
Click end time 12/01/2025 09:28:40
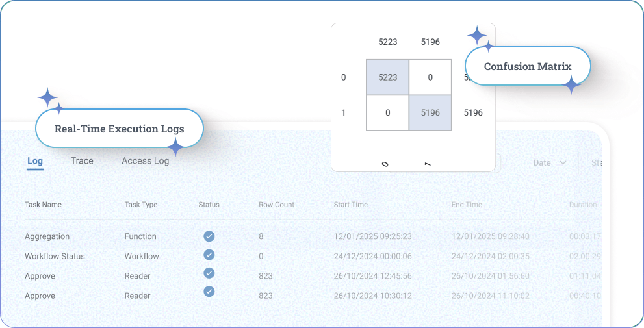(x=491, y=236)
